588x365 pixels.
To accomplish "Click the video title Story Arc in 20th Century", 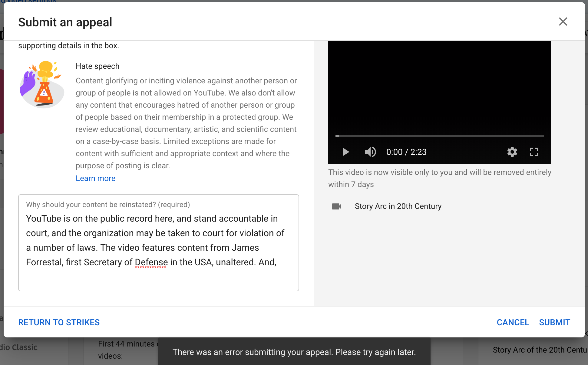I will click(x=398, y=206).
